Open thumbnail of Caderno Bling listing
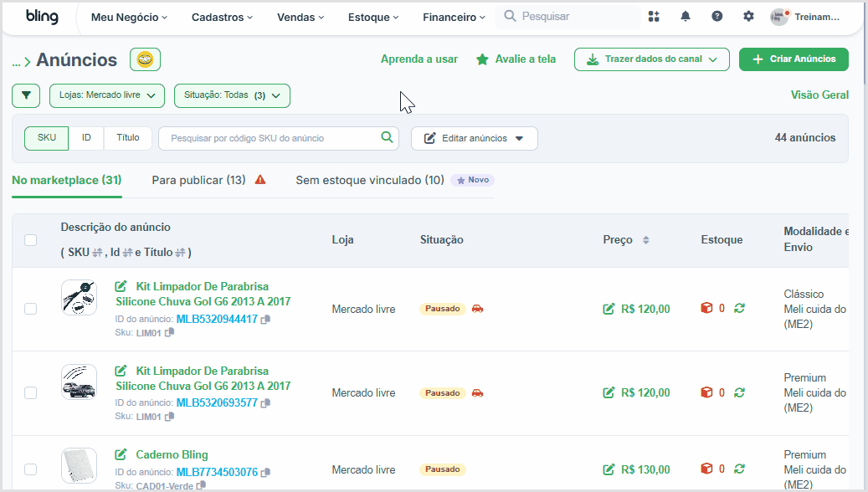 coord(80,465)
